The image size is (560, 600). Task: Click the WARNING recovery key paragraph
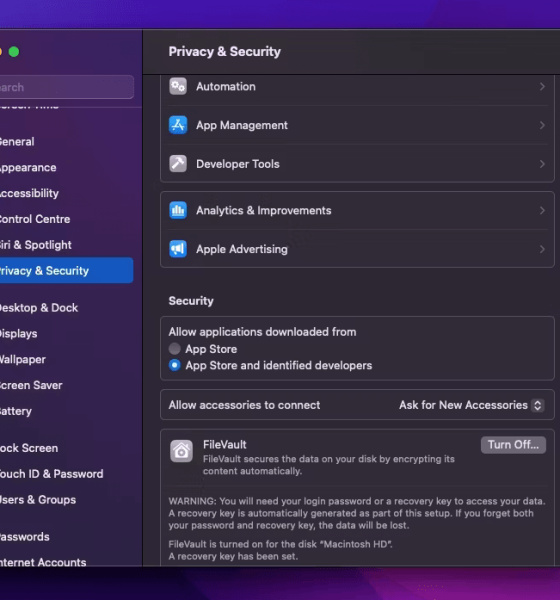(x=357, y=513)
